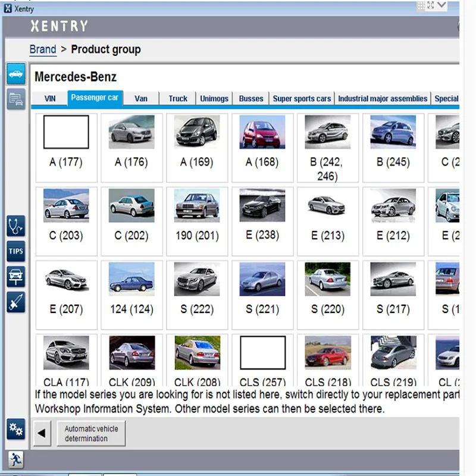Open the TIPS sidebar icon
This screenshot has height=476, width=476.
click(16, 251)
